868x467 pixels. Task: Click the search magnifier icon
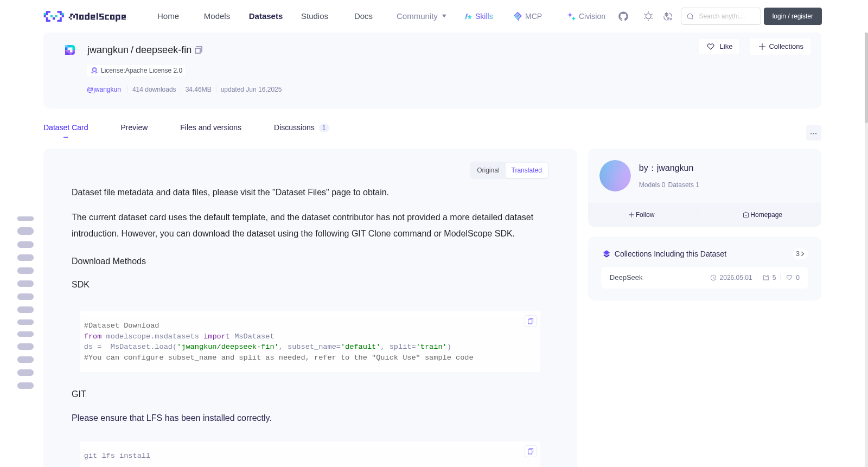click(691, 16)
